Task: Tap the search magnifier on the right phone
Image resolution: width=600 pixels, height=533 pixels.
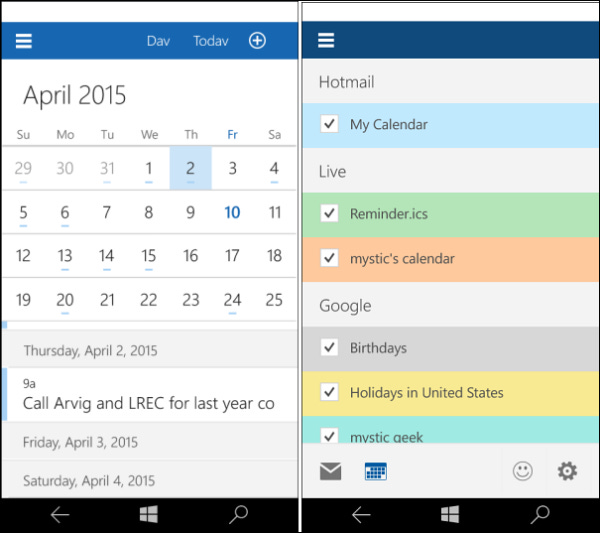Action: point(540,515)
